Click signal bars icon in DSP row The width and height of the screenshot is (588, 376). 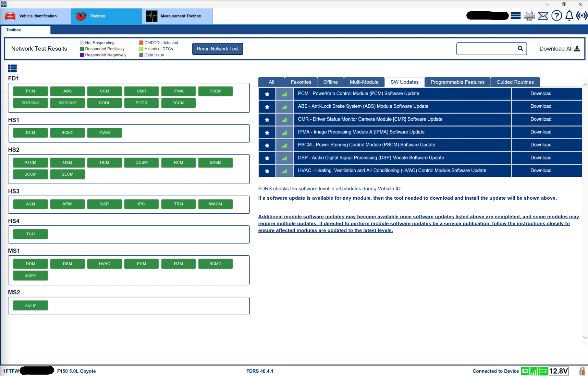(x=285, y=158)
